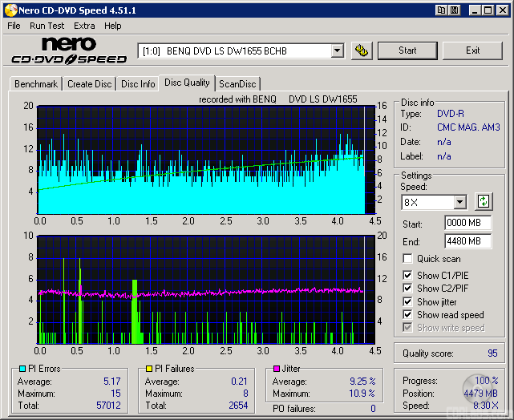Toggle the Show jitter checkbox

[407, 302]
